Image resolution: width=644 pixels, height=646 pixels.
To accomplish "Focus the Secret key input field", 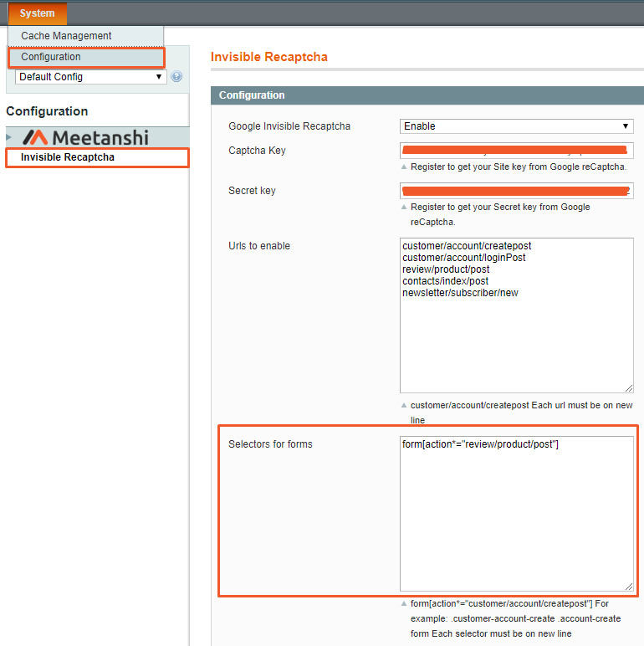I will point(516,191).
